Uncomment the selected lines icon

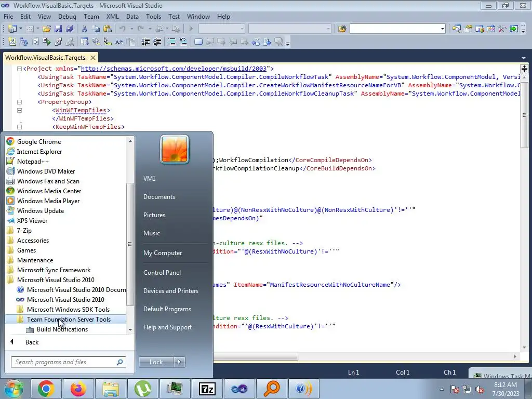tap(183, 42)
